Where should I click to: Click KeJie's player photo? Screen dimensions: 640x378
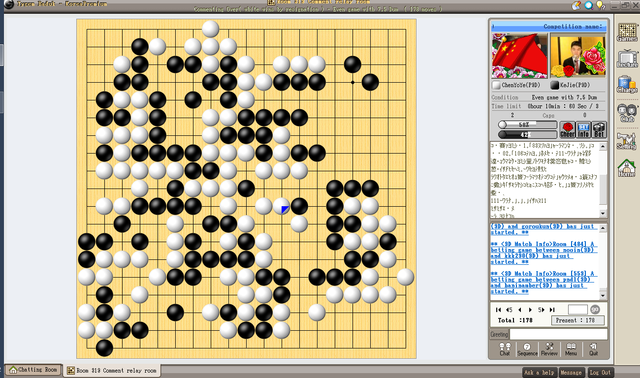pyautogui.click(x=578, y=56)
